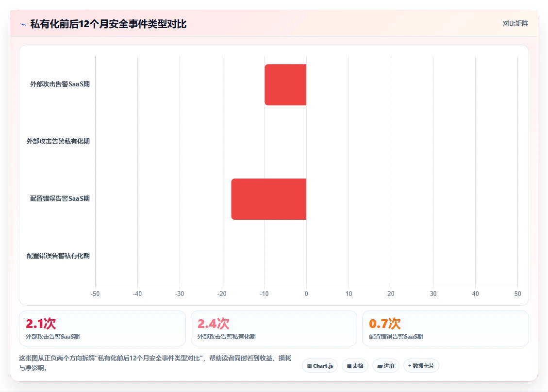Open the 0.7次 配置错误告警SaaS期 data card
This screenshot has width=548, height=392.
[445, 328]
